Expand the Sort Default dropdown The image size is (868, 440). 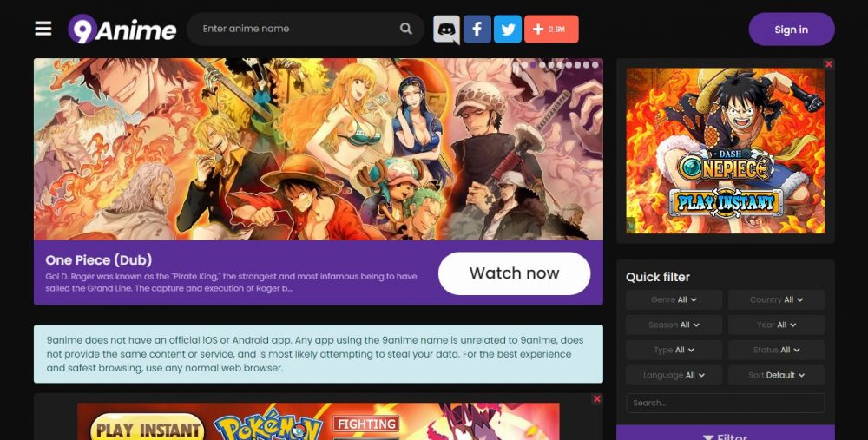pyautogui.click(x=776, y=375)
